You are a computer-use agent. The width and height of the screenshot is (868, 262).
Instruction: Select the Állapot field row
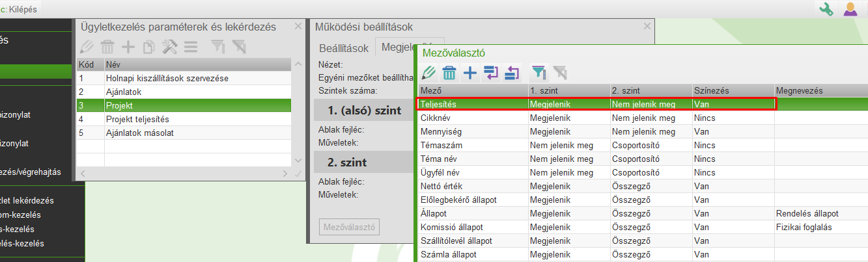(642, 213)
